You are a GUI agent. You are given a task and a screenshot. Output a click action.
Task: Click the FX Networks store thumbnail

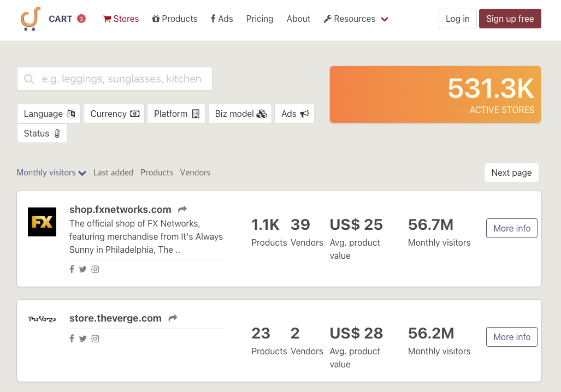(x=42, y=222)
